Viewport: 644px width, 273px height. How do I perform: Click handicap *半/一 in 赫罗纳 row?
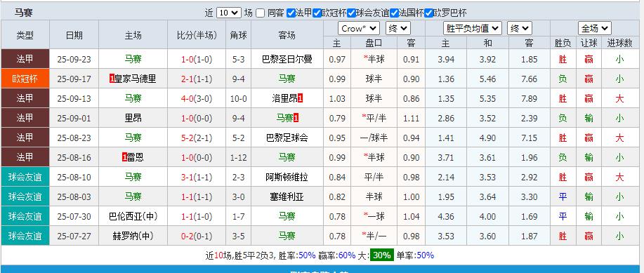click(374, 236)
